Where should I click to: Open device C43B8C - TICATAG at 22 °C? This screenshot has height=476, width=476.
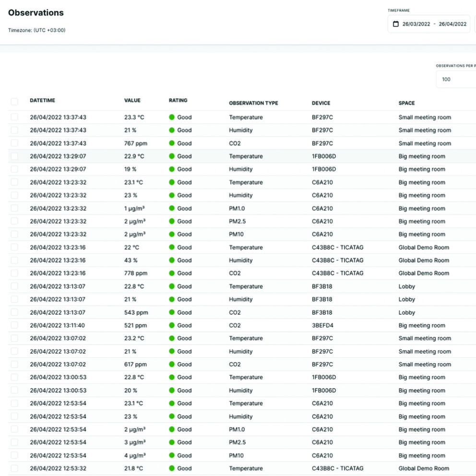[x=337, y=248]
